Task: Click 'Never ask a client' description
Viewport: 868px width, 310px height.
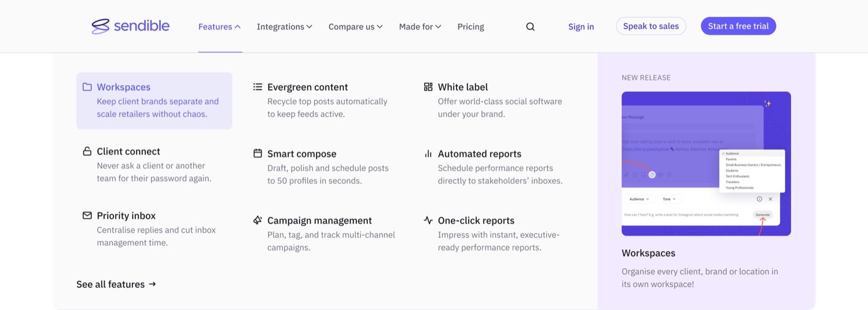Action: [x=154, y=172]
